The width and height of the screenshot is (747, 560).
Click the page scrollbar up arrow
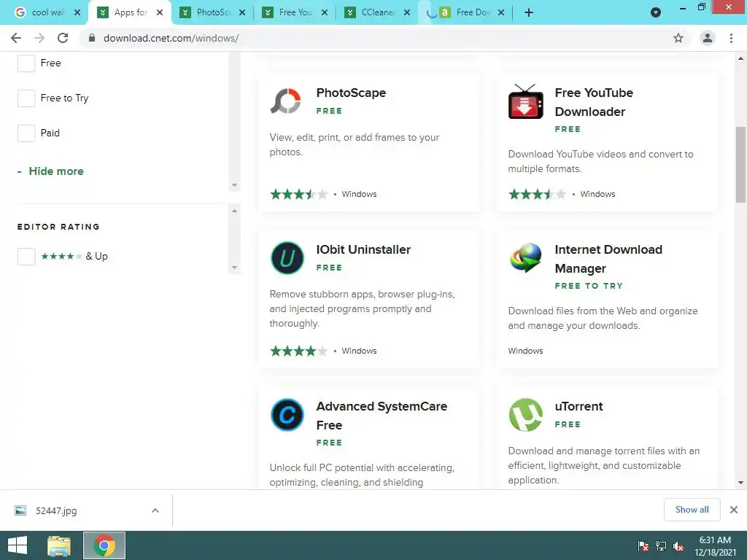740,58
